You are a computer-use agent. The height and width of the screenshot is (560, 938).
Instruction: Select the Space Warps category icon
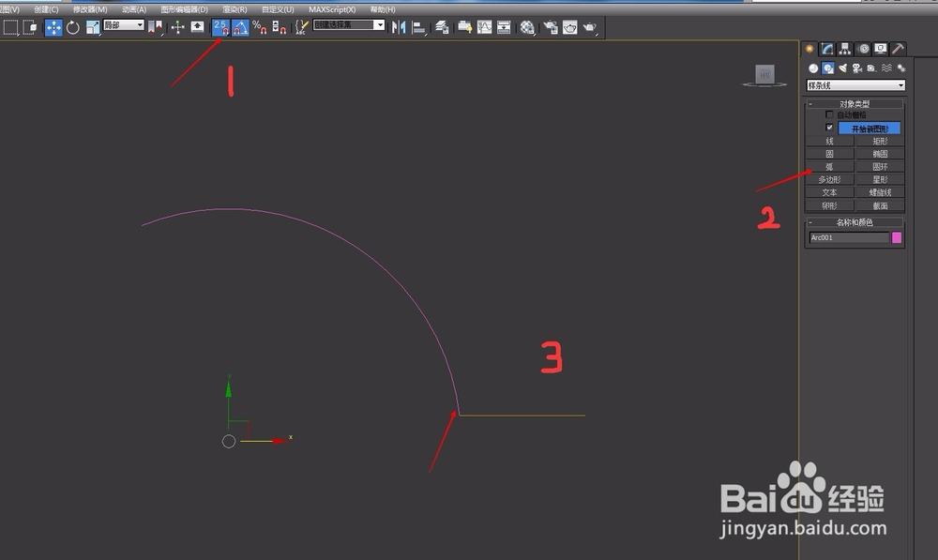tap(886, 68)
